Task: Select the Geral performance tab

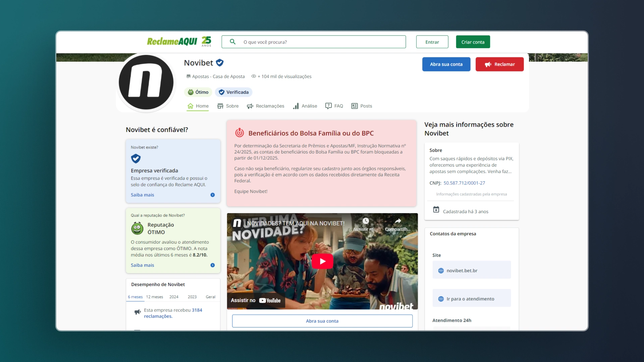Action: [211, 297]
